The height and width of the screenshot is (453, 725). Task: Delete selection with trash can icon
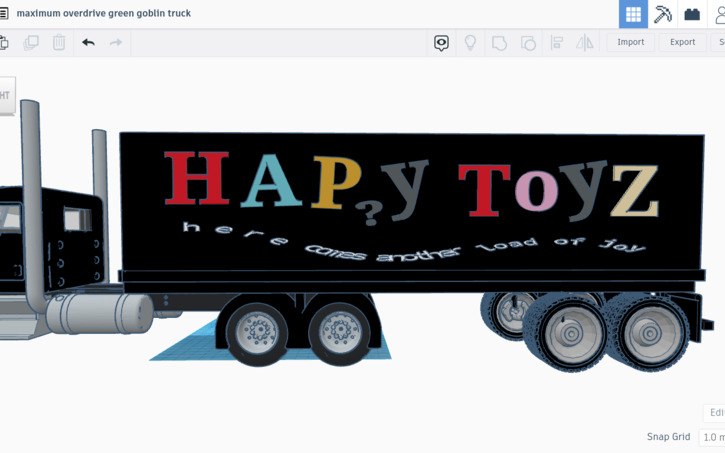pyautogui.click(x=59, y=43)
